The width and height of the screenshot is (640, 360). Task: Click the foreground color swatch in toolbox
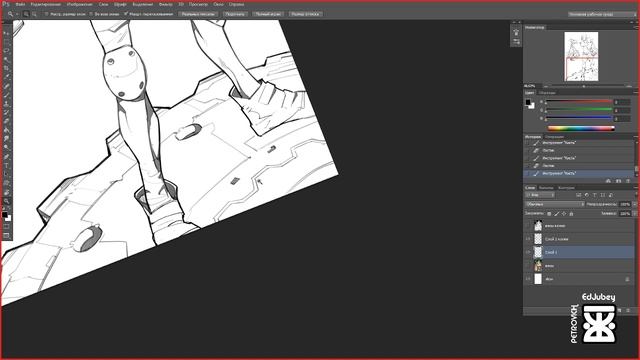[x=4, y=215]
